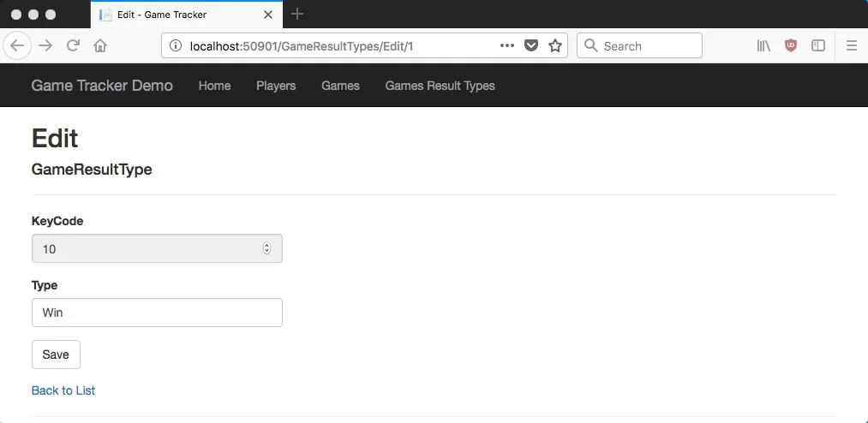Open the Games Result Types nav item

pos(440,86)
